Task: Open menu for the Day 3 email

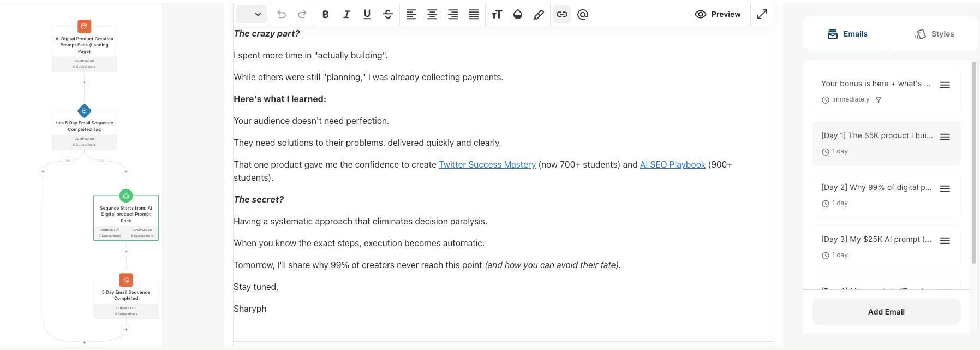Action: (945, 241)
